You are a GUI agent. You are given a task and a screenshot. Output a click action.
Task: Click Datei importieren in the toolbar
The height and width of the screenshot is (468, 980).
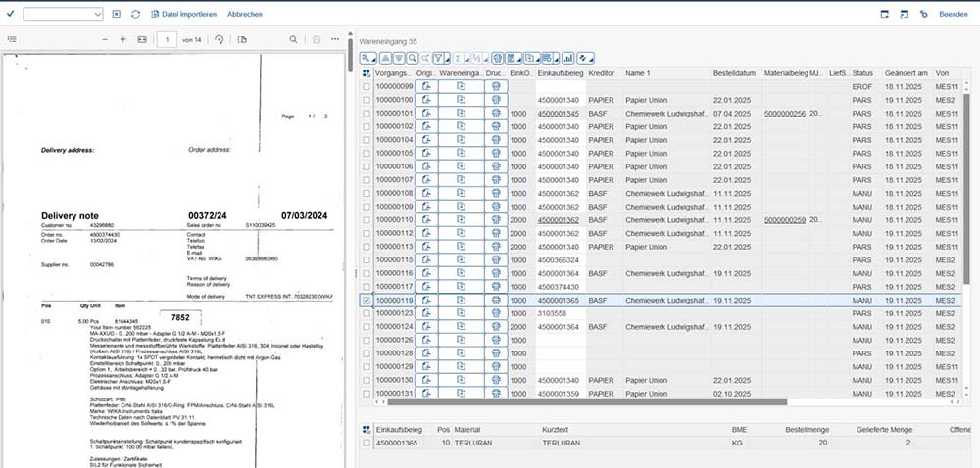tap(183, 15)
